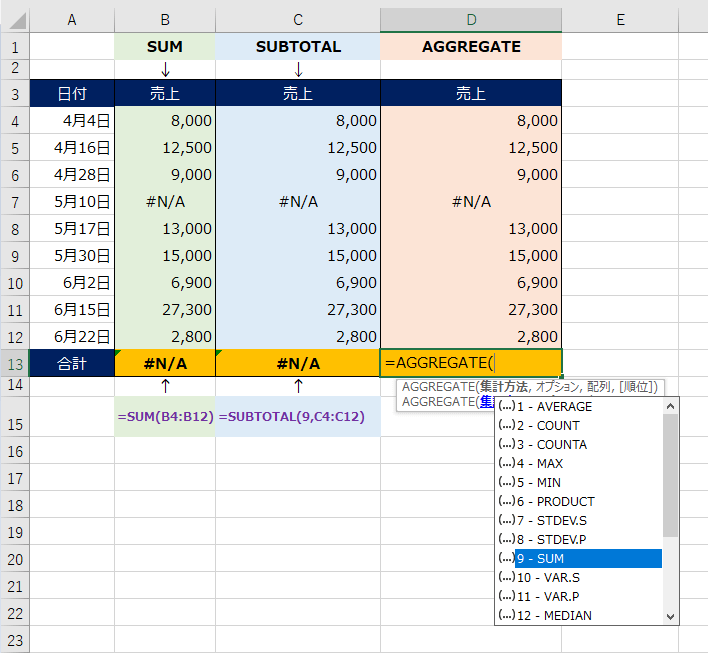Click the blue 集計方法 link in tooltip

pyautogui.click(x=487, y=401)
